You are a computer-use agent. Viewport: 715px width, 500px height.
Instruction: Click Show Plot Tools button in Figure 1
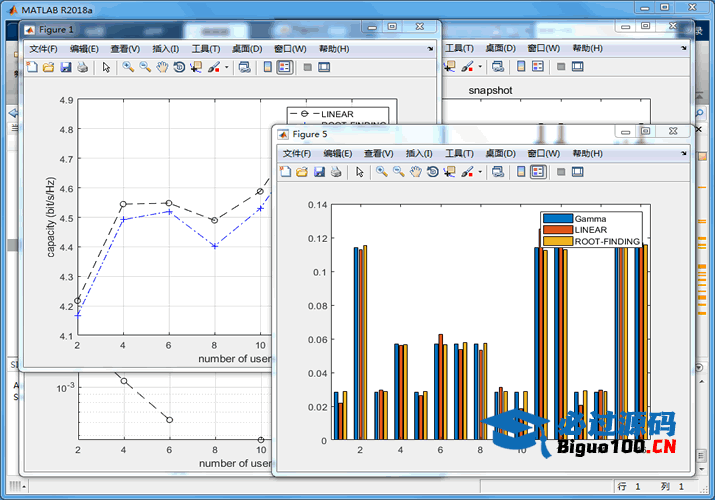[x=324, y=67]
